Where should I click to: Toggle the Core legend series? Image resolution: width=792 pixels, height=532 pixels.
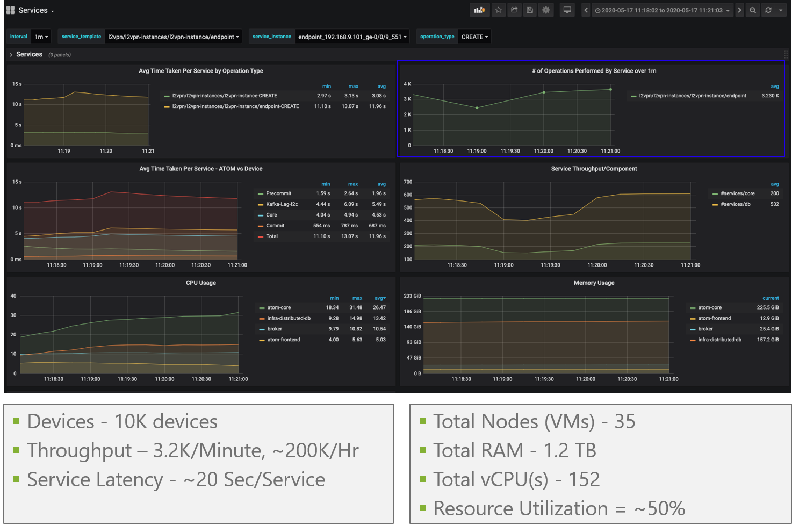click(272, 215)
